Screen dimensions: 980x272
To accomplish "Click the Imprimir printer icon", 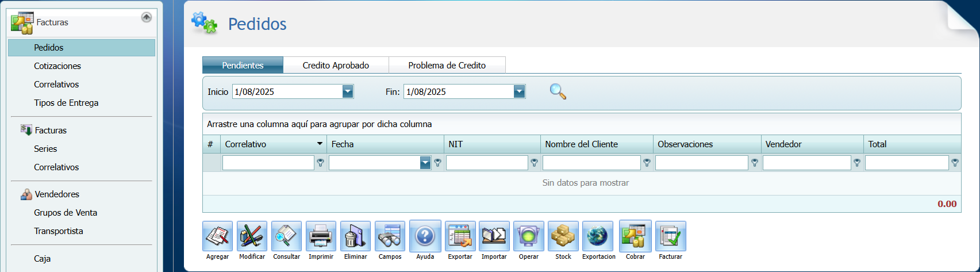I will point(321,236).
